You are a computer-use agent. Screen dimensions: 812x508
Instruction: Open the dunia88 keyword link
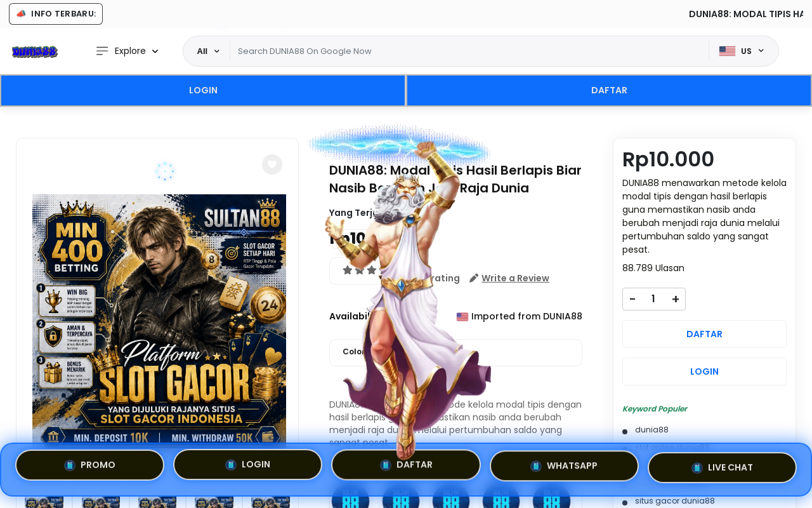pos(652,430)
